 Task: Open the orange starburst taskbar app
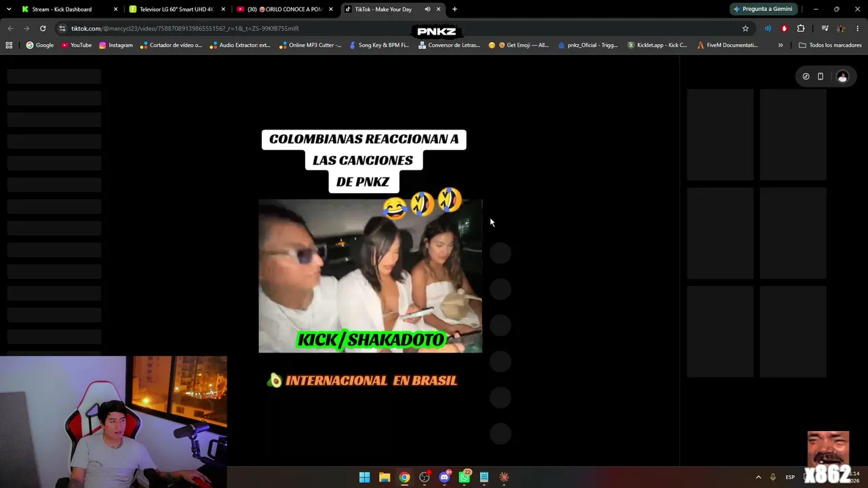pyautogui.click(x=504, y=477)
